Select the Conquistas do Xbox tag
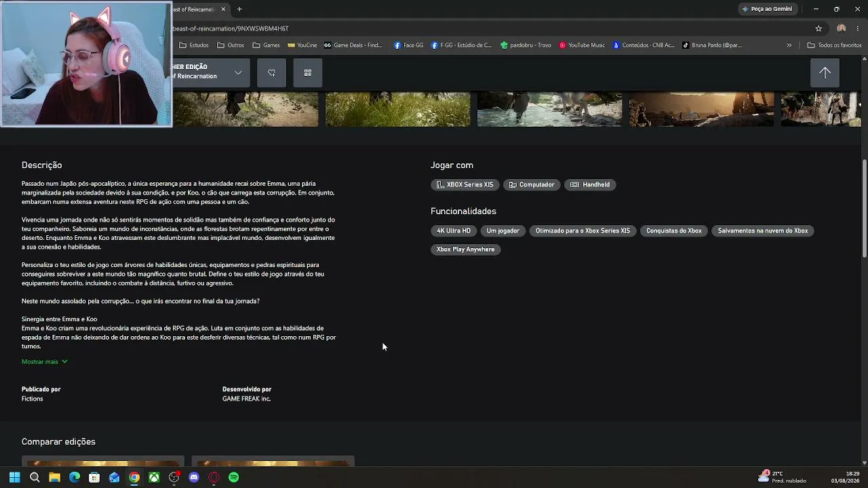Screen dimensions: 868x488 (674, 230)
